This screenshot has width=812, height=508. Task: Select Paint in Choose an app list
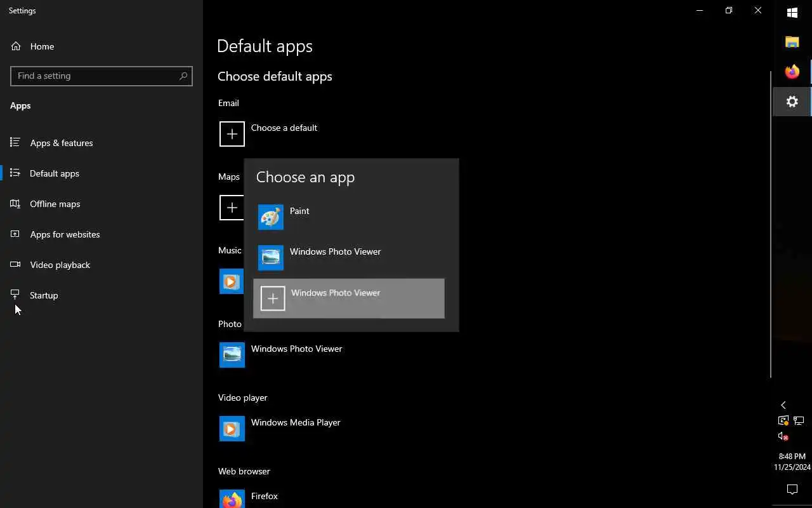pyautogui.click(x=299, y=217)
